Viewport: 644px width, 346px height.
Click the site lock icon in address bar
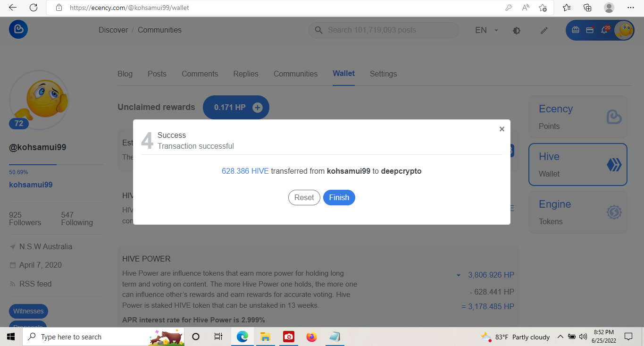tap(59, 8)
